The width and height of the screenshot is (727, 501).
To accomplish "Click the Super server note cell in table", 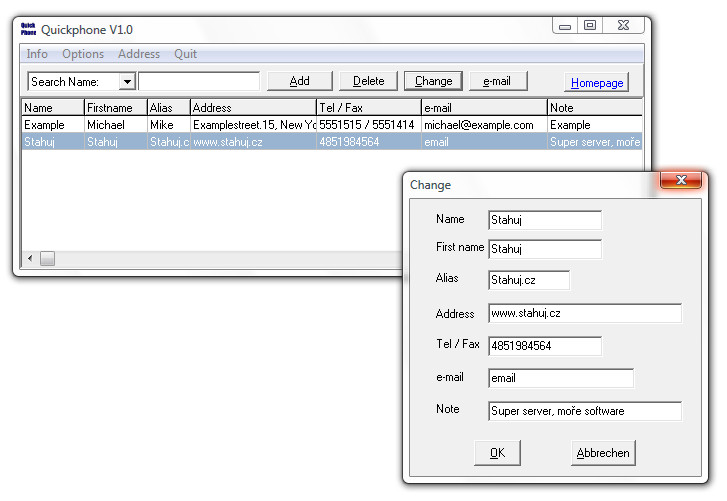I will click(595, 141).
